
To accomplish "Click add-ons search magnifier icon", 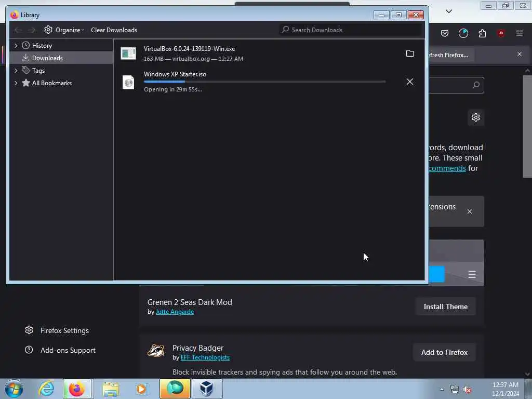I will pyautogui.click(x=476, y=85).
